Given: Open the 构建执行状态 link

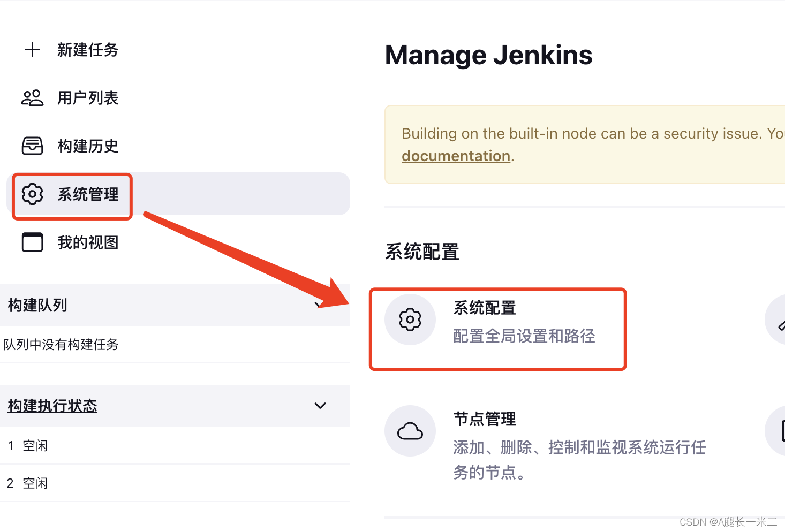Looking at the screenshot, I should 52,406.
